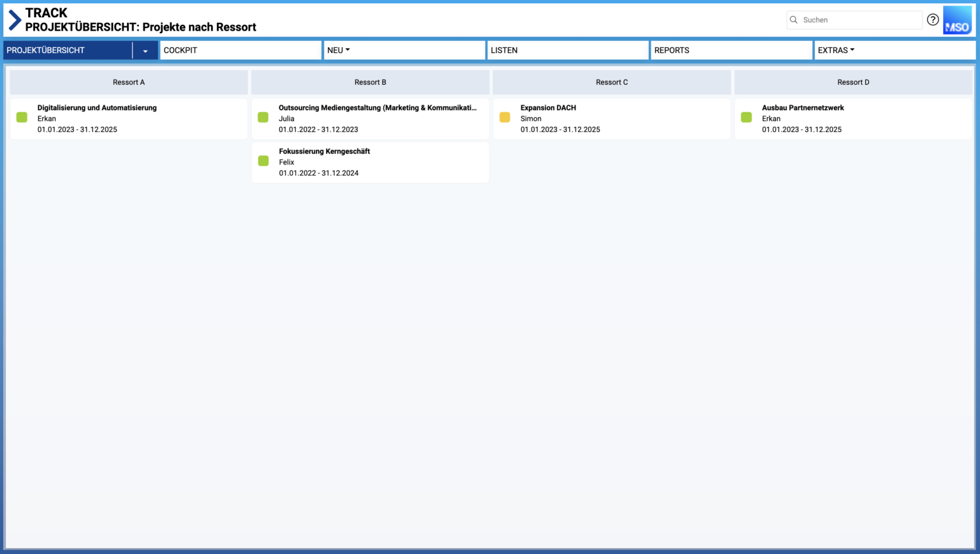Click green status of Digitalisierung und Automatisierung

[22, 117]
